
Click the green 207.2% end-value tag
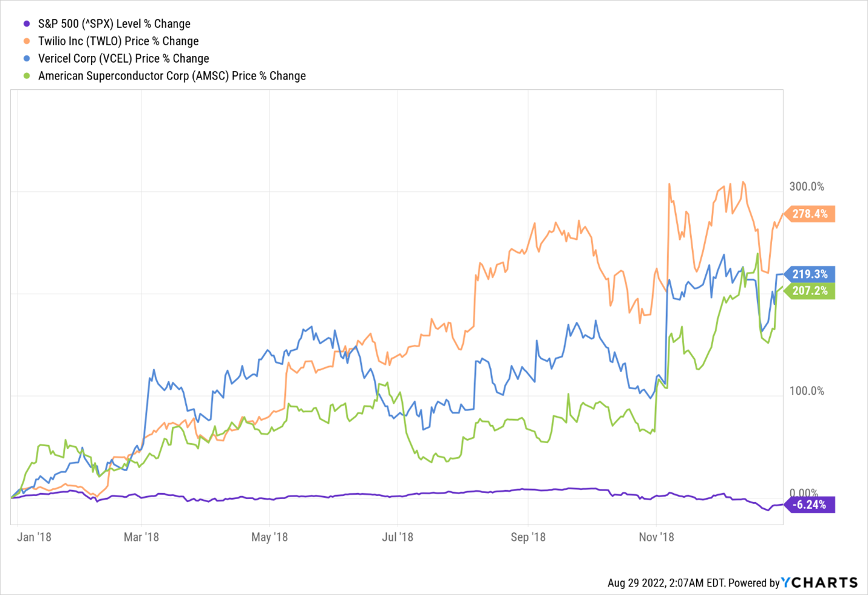810,291
